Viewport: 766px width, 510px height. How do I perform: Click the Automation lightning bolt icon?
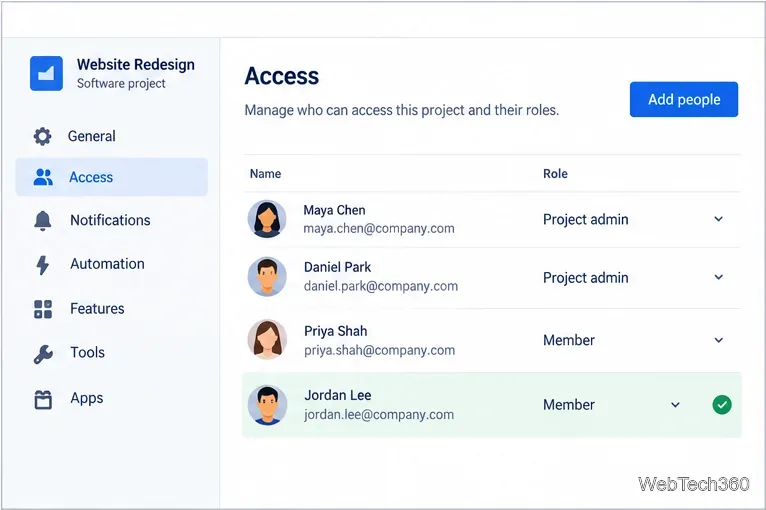coord(43,265)
